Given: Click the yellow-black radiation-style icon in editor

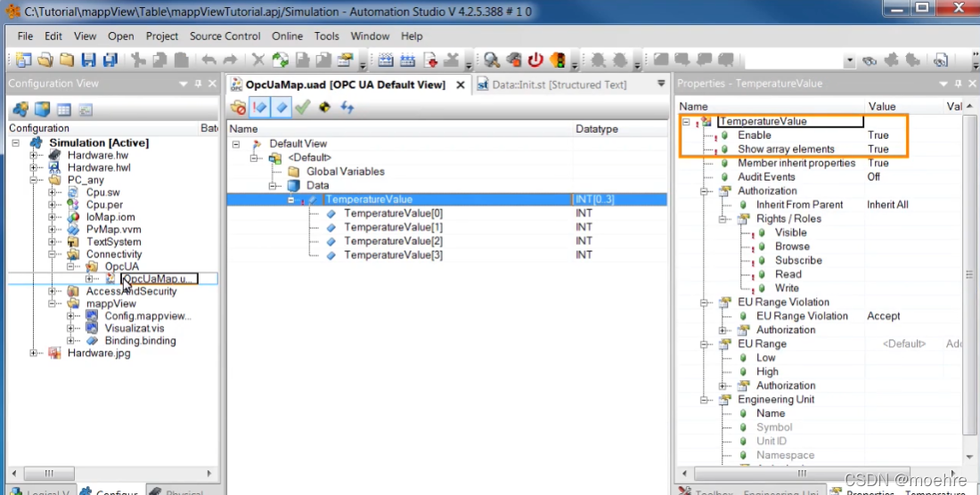Looking at the screenshot, I should tap(324, 108).
